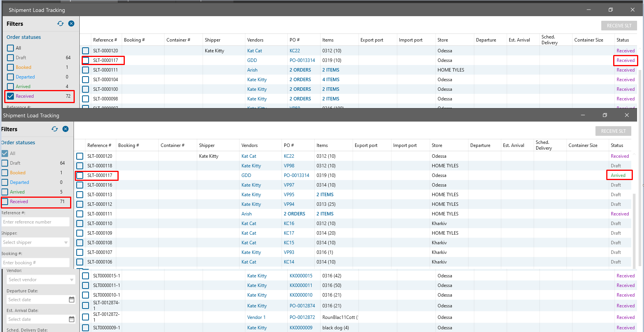Sort by Status column in lower window
Viewport: 644px width, 332px height.
(617, 145)
